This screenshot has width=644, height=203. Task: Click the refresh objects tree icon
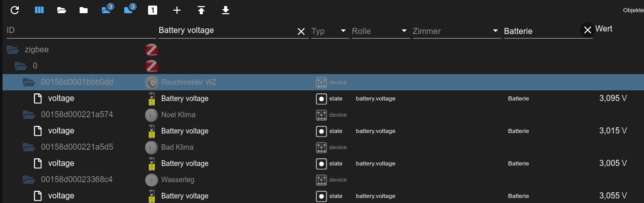[x=15, y=10]
